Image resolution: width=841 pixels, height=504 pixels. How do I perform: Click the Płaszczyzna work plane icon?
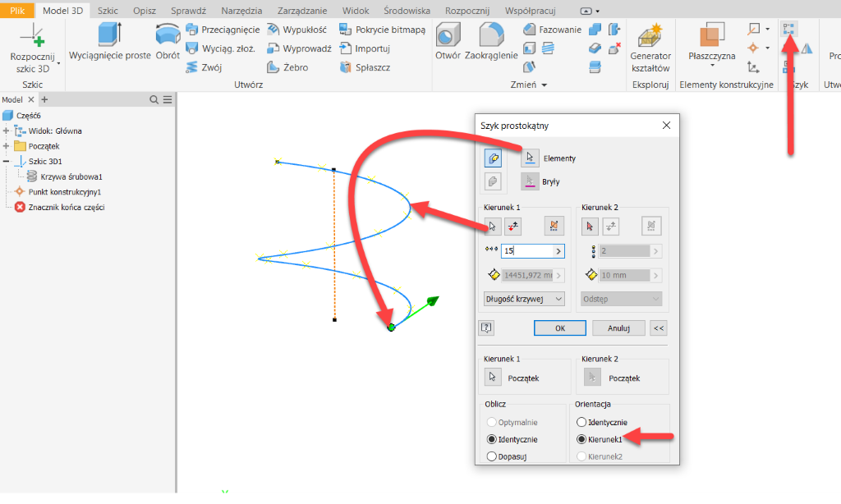tap(711, 37)
